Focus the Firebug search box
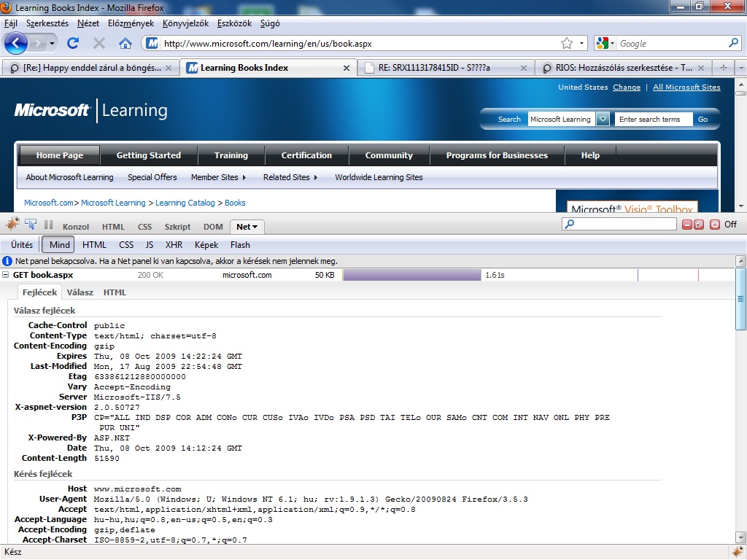This screenshot has width=747, height=560. pos(619,224)
